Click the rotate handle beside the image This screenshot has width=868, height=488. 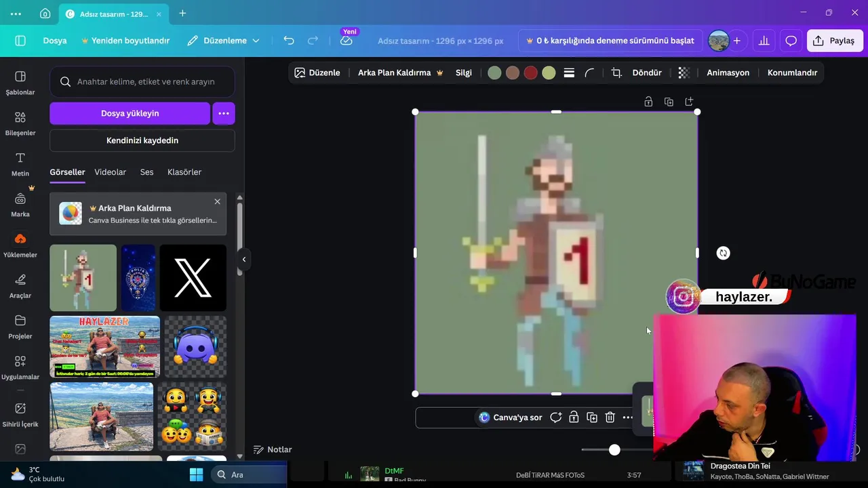point(724,253)
